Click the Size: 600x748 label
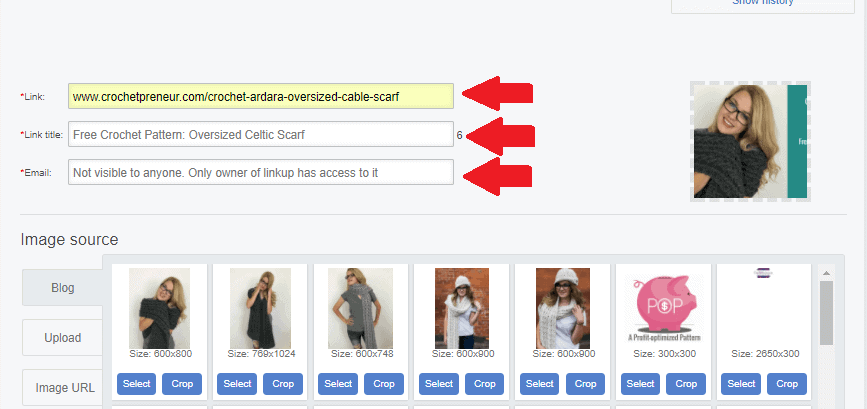The image size is (867, 409). [360, 354]
